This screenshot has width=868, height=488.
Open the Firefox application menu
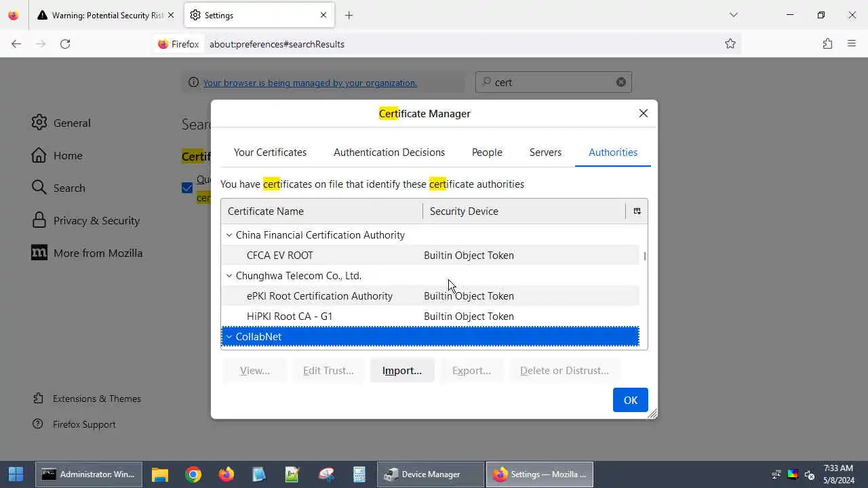tap(852, 44)
